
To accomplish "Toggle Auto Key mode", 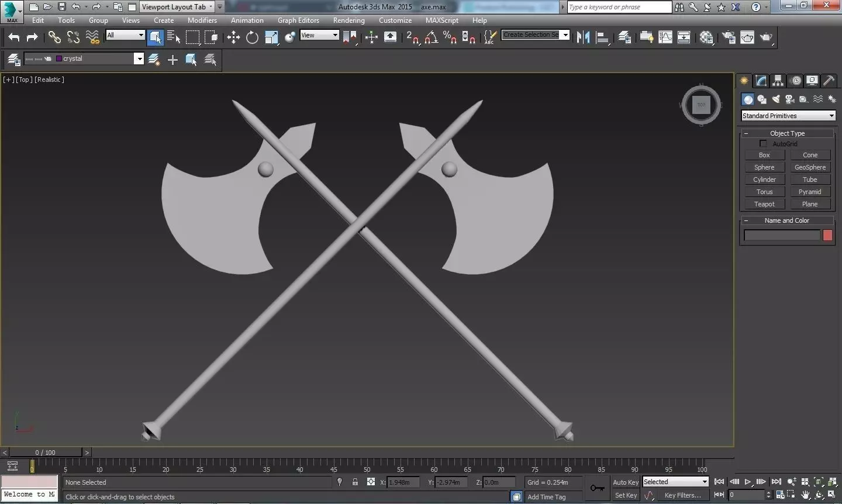I will [626, 482].
